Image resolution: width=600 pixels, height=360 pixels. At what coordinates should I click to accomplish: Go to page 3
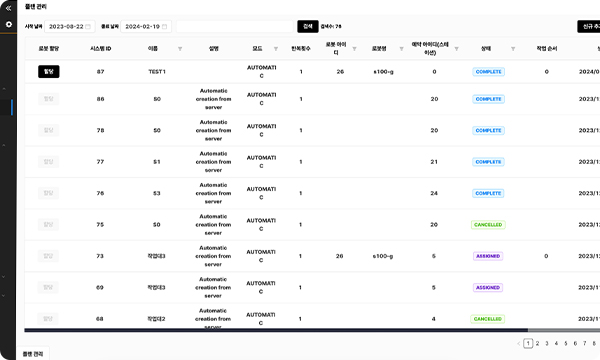click(547, 344)
